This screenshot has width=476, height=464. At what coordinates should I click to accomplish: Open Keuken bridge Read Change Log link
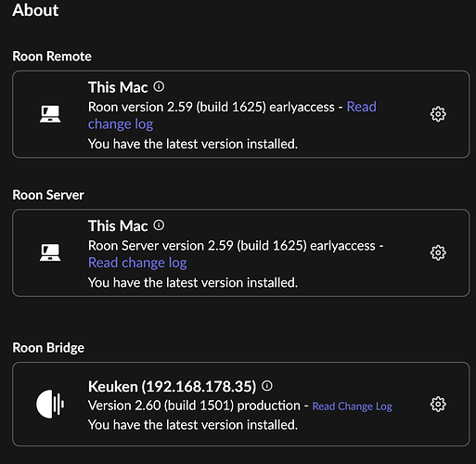pos(352,406)
